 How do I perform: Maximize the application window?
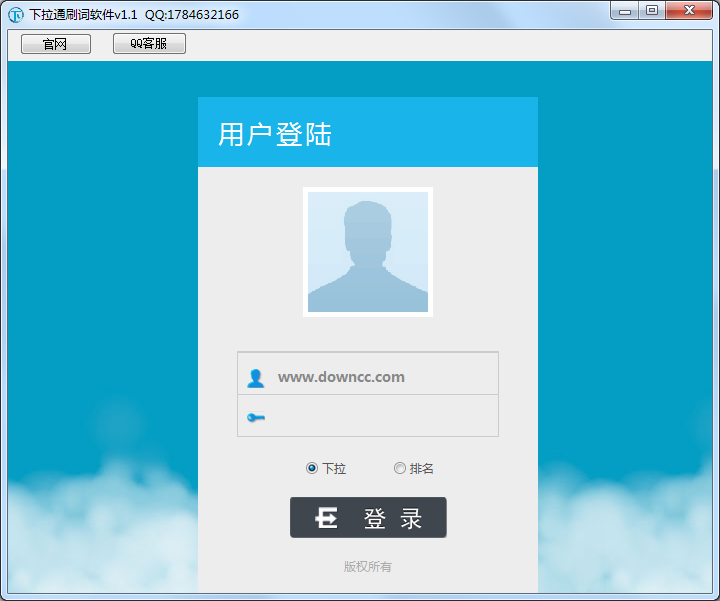coord(652,11)
